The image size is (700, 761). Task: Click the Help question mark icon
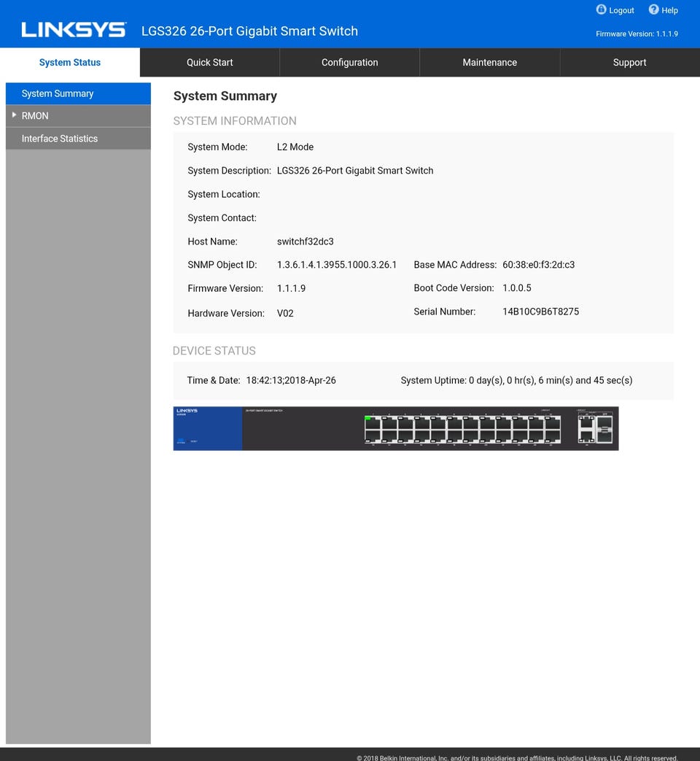pyautogui.click(x=653, y=9)
